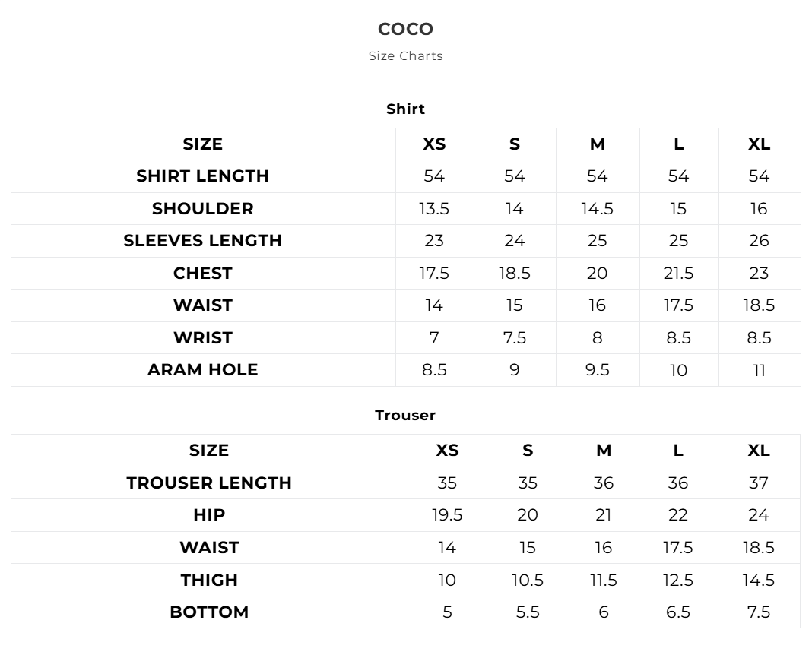
Task: Click the COCO title heading
Action: point(405,29)
